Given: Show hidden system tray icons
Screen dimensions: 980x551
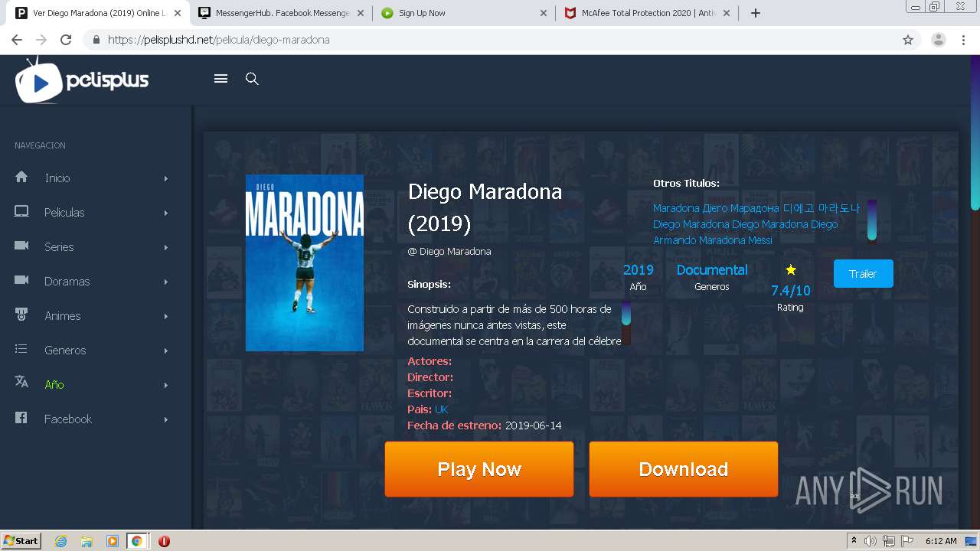Looking at the screenshot, I should [x=854, y=541].
